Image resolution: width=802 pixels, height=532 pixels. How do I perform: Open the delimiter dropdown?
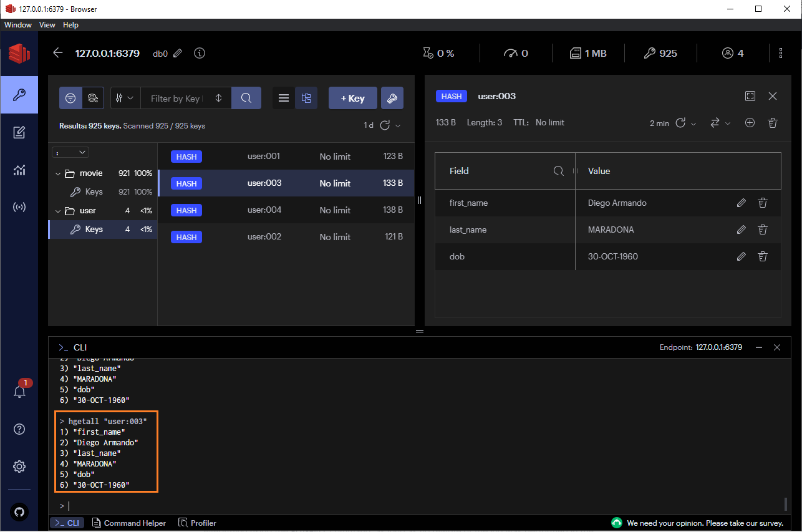pos(72,152)
